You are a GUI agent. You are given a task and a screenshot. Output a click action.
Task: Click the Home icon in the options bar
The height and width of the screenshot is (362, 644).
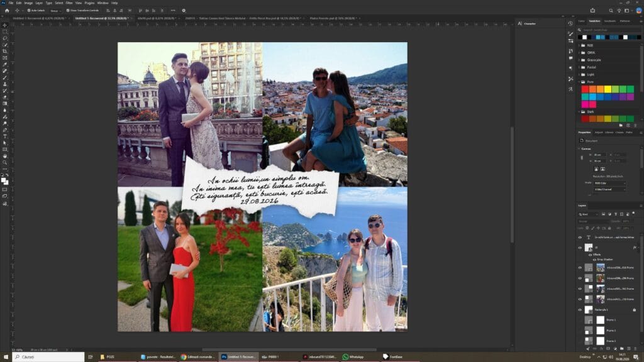7,11
